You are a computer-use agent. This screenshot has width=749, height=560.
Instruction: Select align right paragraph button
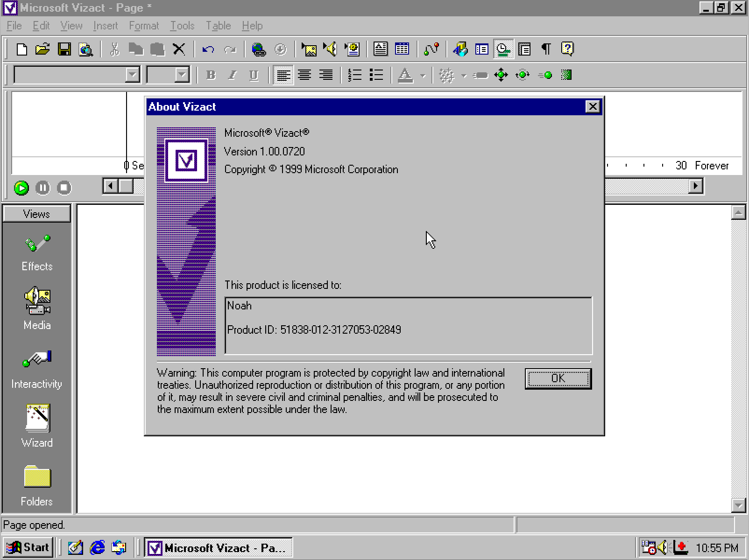click(326, 75)
